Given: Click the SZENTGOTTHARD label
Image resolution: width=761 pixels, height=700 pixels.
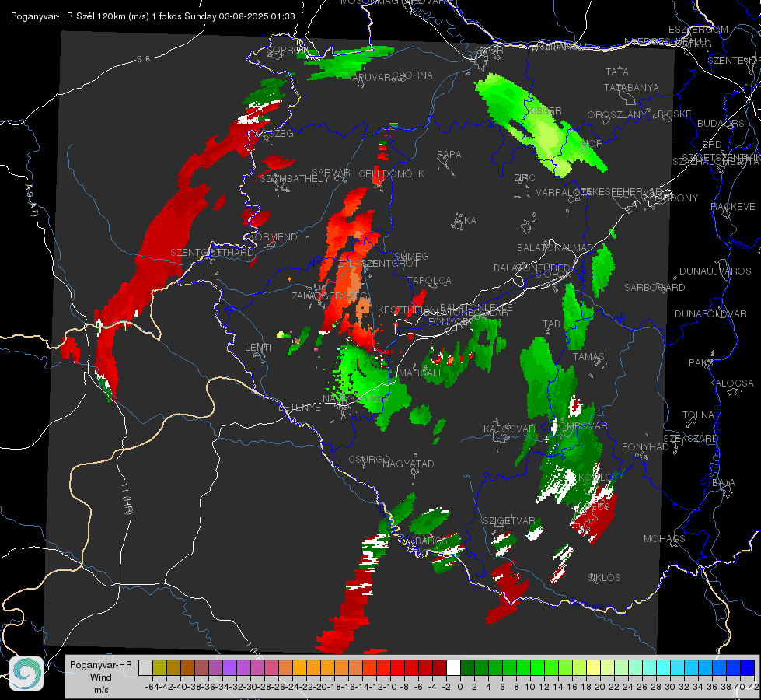Looking at the screenshot, I should click(212, 253).
